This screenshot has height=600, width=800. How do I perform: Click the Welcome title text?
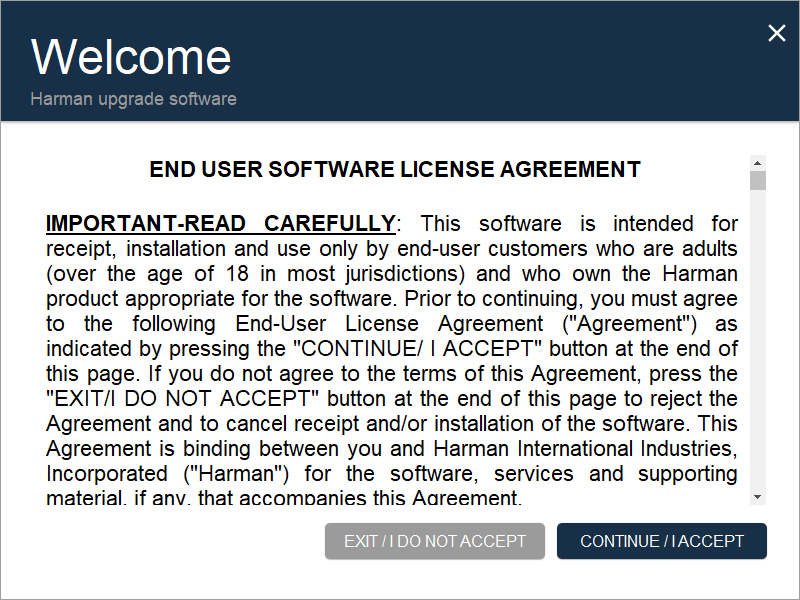tap(131, 57)
